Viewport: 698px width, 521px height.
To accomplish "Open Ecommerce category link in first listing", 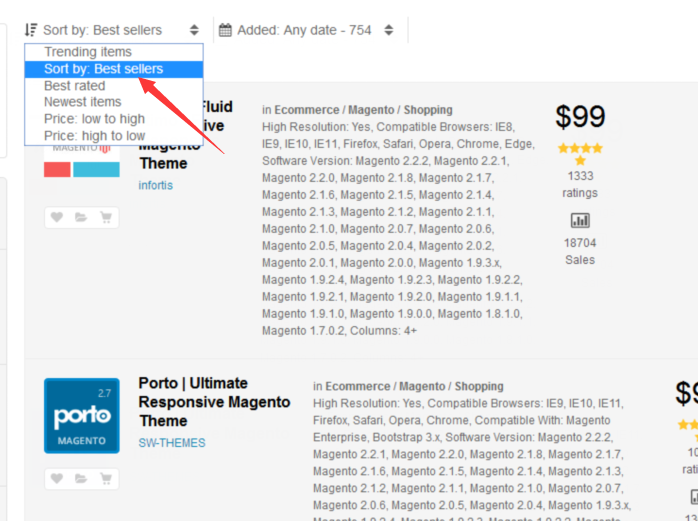I will pyautogui.click(x=307, y=110).
